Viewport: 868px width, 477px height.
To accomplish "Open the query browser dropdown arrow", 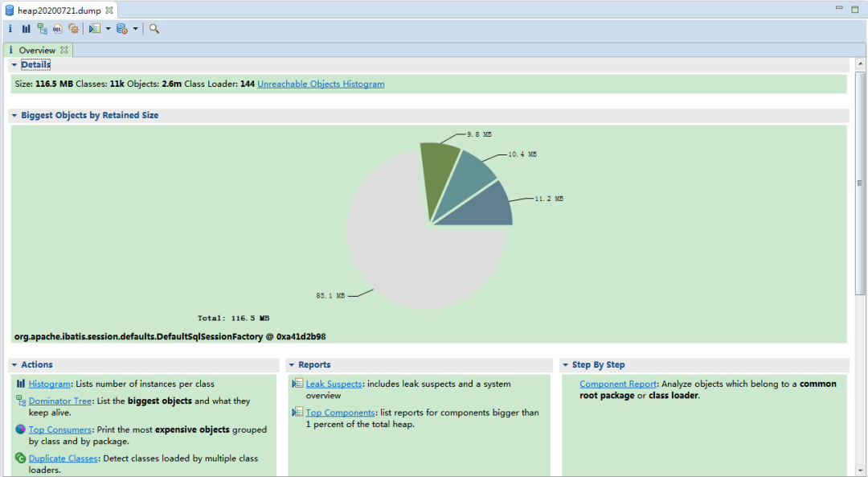I will tap(135, 29).
